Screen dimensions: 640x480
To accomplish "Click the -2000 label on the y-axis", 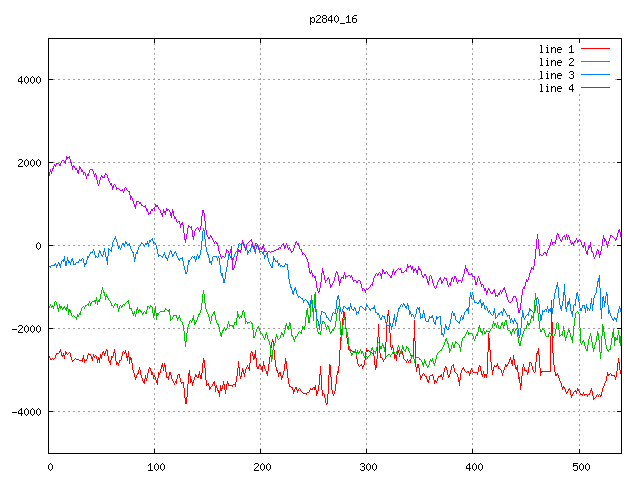I will [x=24, y=329].
